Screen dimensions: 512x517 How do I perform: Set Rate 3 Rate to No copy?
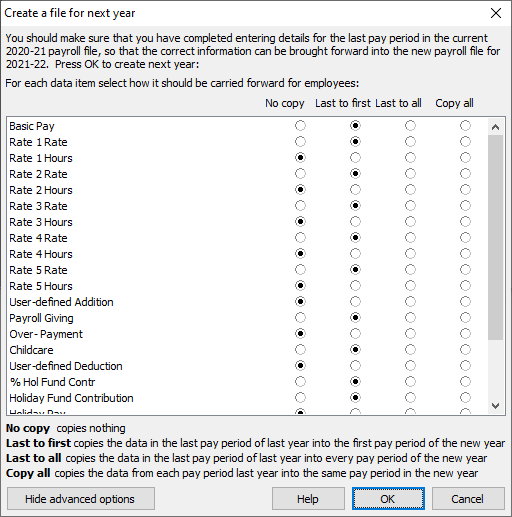tap(300, 206)
